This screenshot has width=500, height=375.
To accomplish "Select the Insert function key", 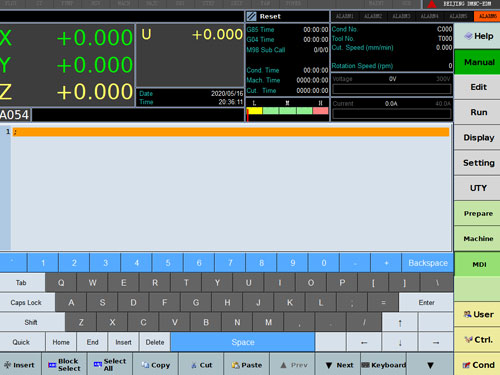I will coord(20,365).
